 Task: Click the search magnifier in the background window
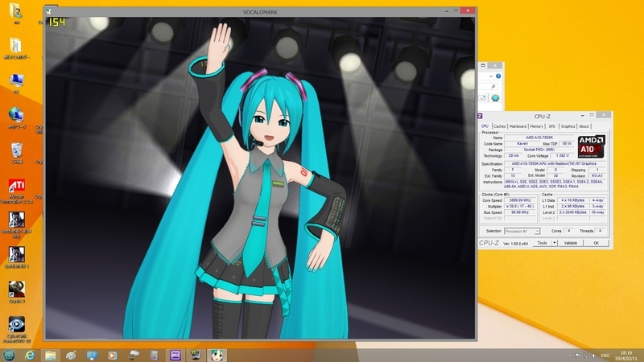(x=493, y=87)
